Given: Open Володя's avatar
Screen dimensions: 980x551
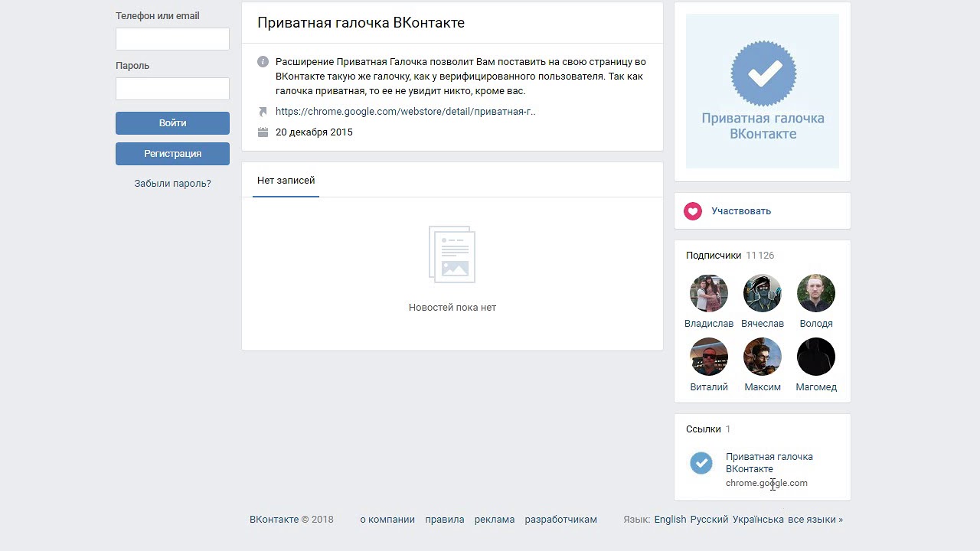Looking at the screenshot, I should click(x=816, y=293).
